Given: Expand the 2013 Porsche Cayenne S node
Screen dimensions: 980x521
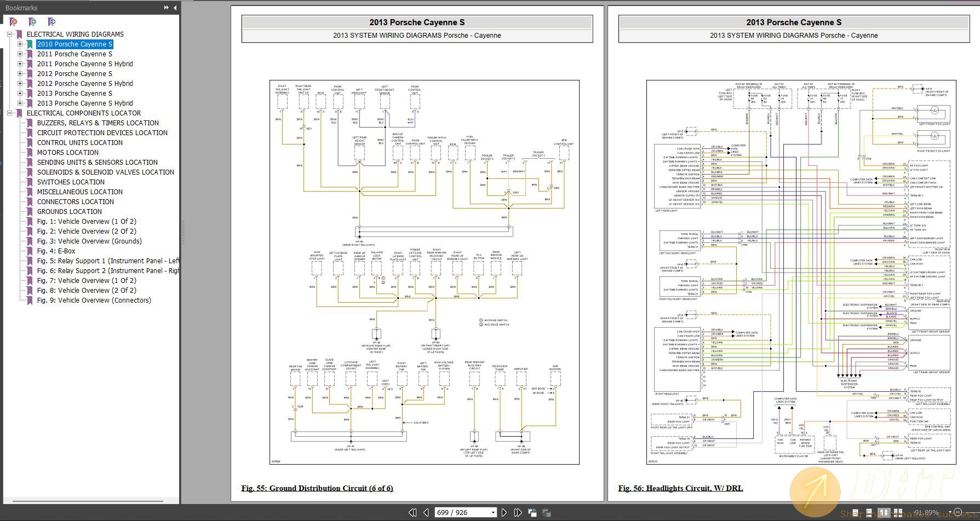Looking at the screenshot, I should pos(20,93).
